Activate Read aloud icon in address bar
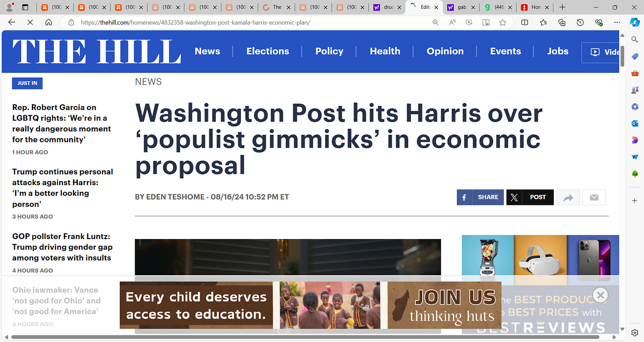 point(452,23)
